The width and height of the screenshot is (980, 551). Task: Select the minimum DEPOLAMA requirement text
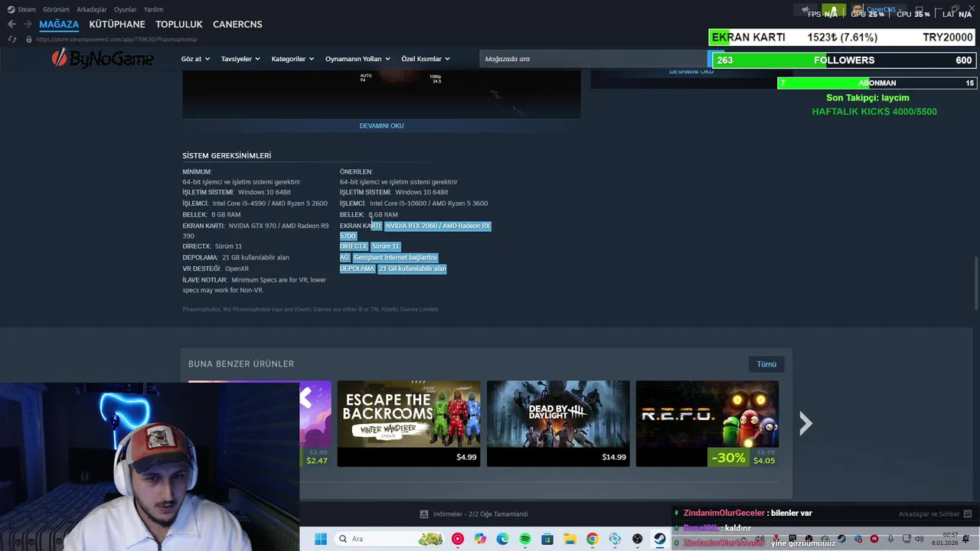(x=236, y=258)
